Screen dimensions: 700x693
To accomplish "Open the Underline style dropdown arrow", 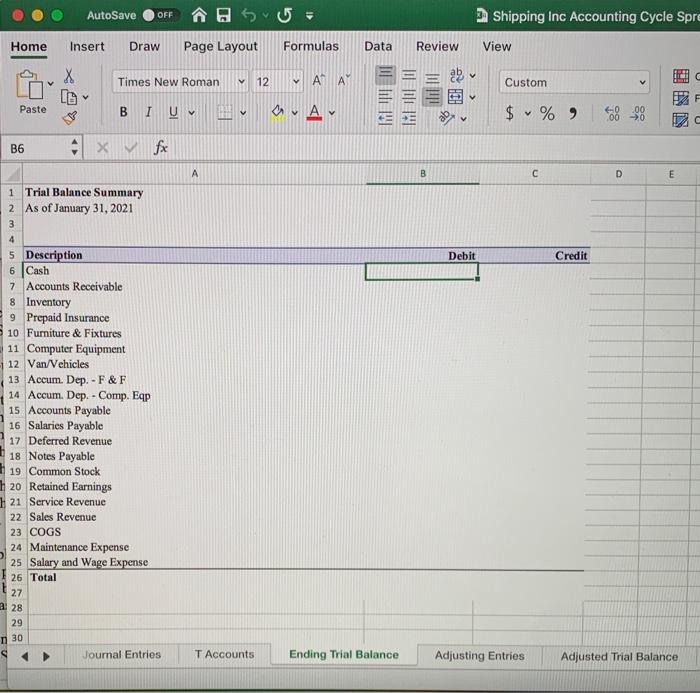I will coord(192,113).
